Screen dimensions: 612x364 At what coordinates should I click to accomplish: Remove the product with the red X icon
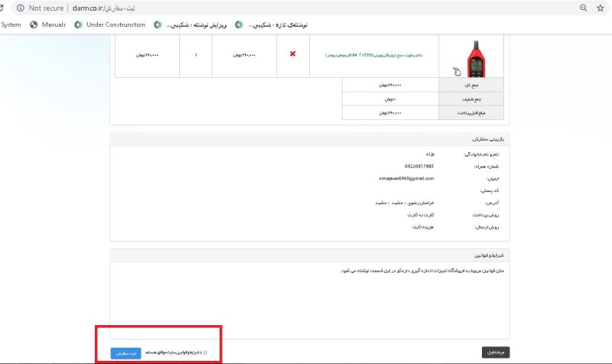[x=292, y=54]
